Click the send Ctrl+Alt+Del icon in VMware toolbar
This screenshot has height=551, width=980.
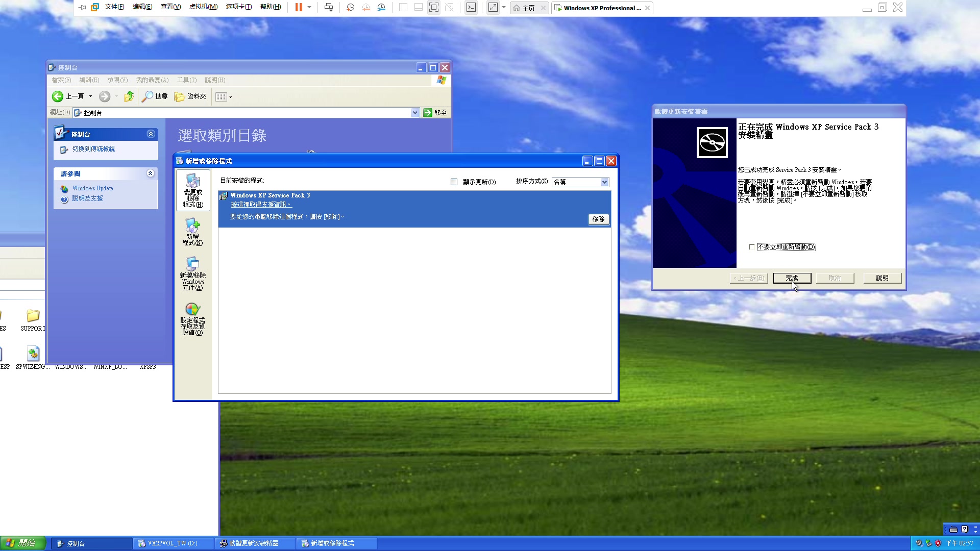329,7
